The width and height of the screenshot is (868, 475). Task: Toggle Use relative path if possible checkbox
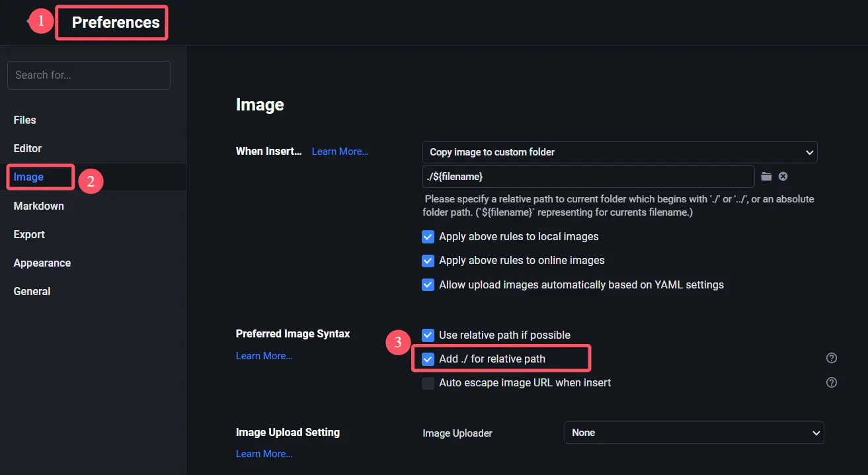pyautogui.click(x=428, y=335)
